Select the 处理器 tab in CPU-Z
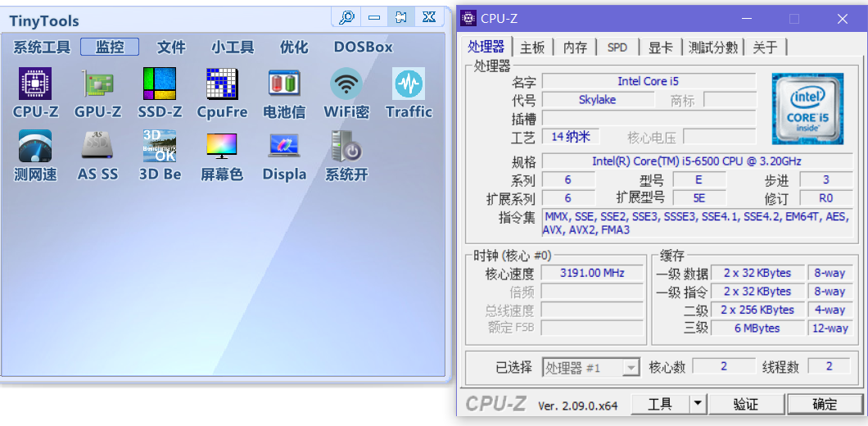Screen dimensions: 868x426 point(486,47)
